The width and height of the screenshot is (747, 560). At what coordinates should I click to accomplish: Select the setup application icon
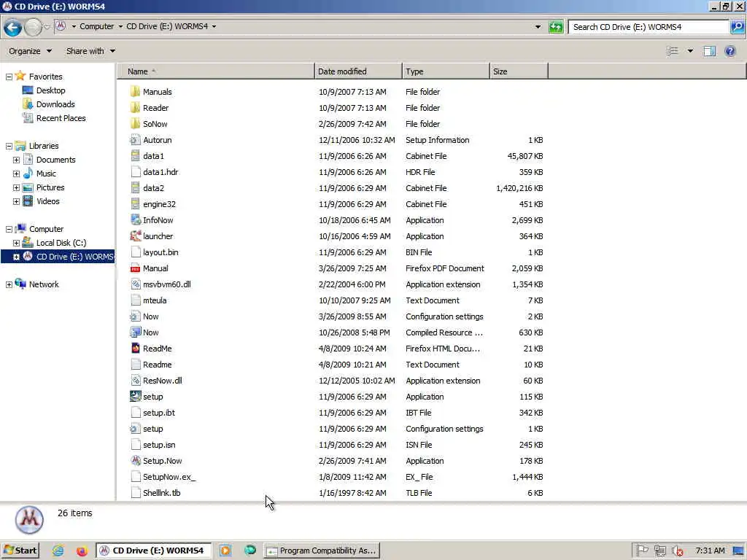(x=135, y=396)
